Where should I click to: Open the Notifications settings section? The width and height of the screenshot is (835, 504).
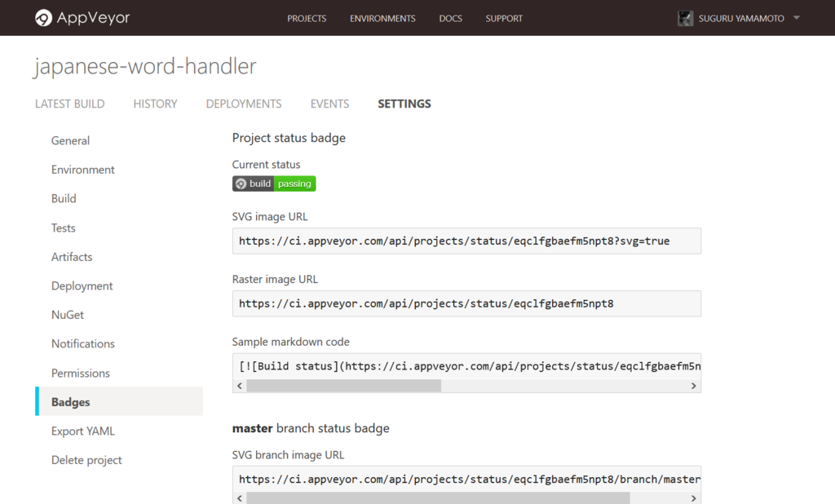point(82,343)
